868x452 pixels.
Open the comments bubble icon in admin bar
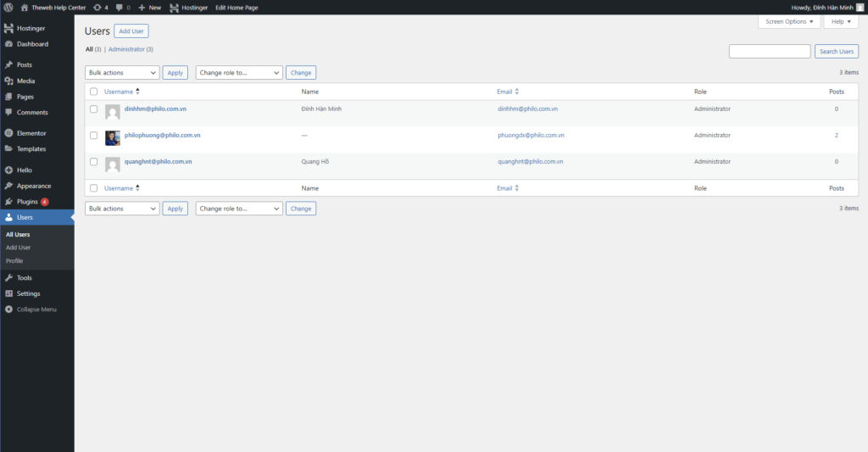coord(120,8)
